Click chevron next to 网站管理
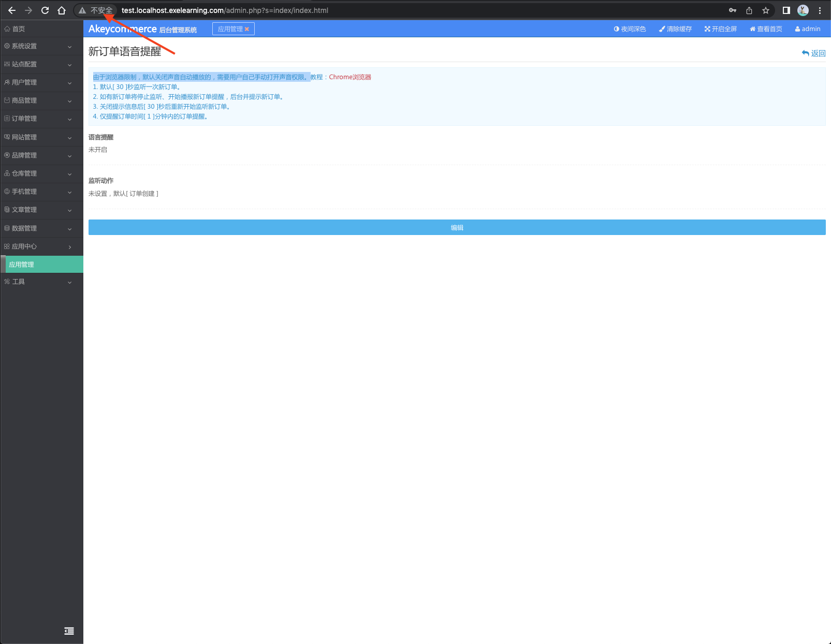The image size is (831, 644). (x=70, y=138)
